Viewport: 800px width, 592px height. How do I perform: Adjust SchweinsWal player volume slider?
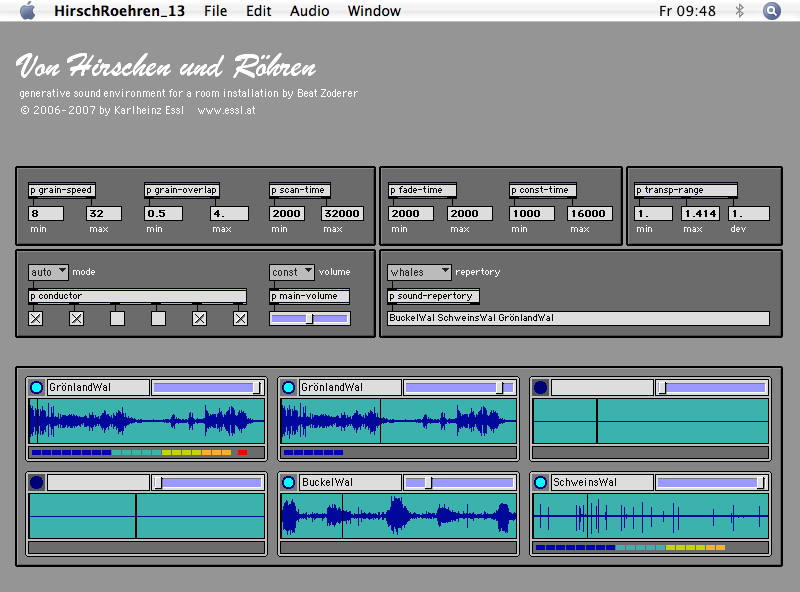coord(712,483)
